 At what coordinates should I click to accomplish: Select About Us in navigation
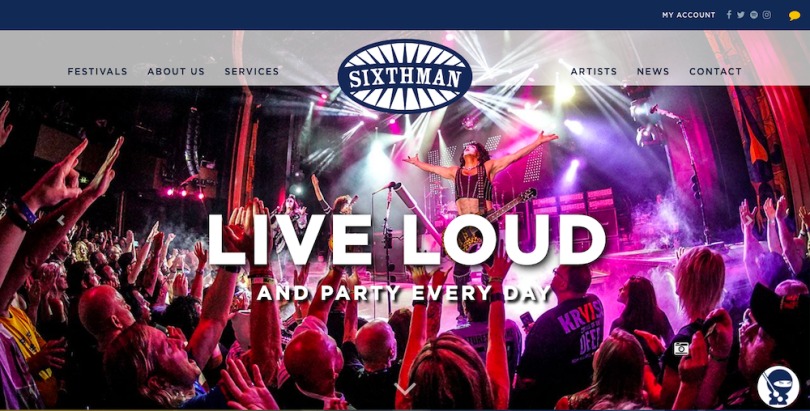tap(176, 72)
